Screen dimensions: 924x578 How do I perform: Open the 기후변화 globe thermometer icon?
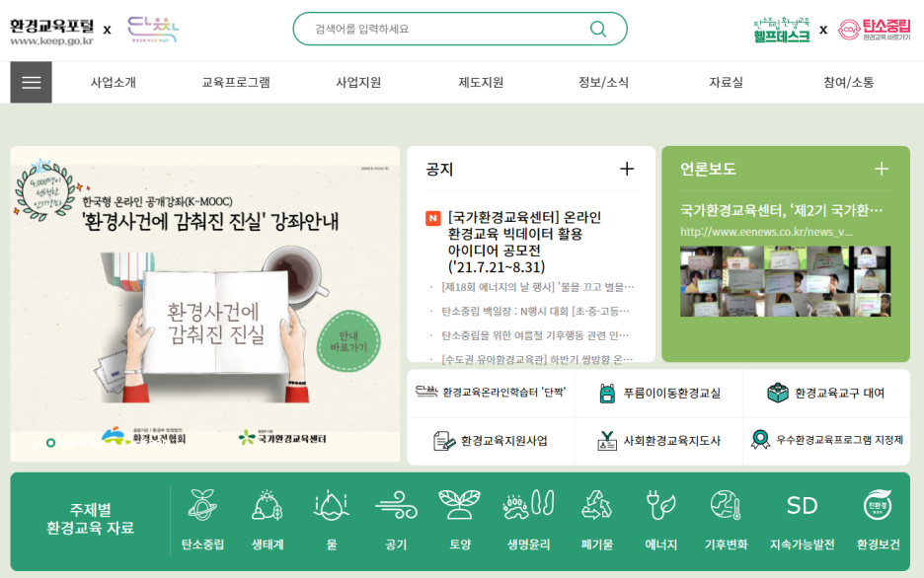726,505
